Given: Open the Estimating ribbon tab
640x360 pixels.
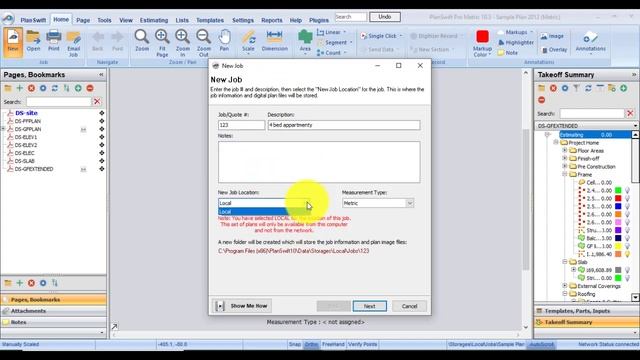Looking at the screenshot, I should pos(153,20).
